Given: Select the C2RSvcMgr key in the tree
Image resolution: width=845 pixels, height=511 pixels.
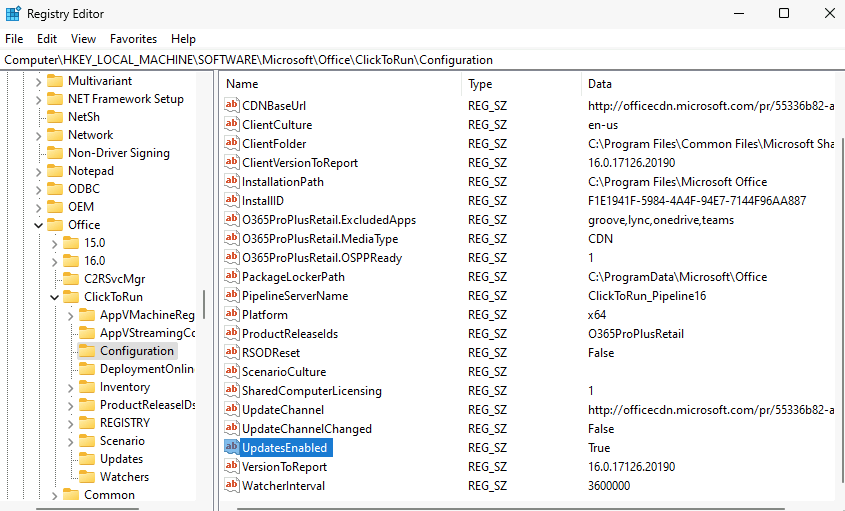Looking at the screenshot, I should click(x=115, y=279).
